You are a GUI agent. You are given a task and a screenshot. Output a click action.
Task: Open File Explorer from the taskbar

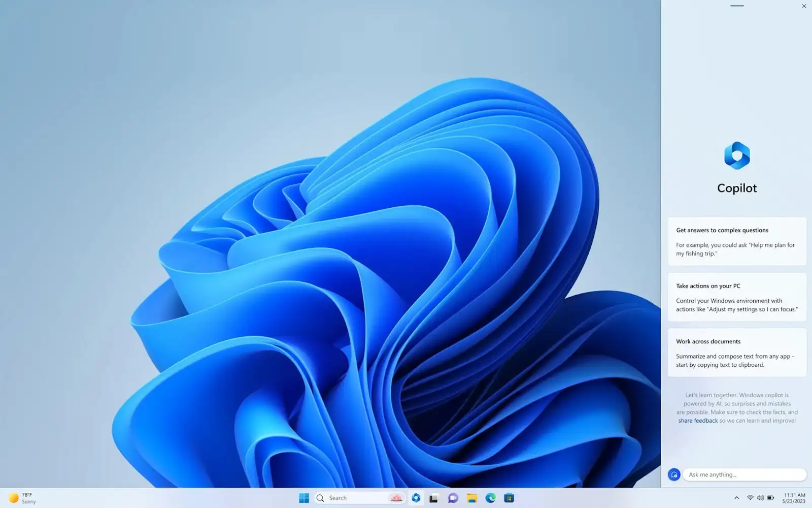(472, 498)
